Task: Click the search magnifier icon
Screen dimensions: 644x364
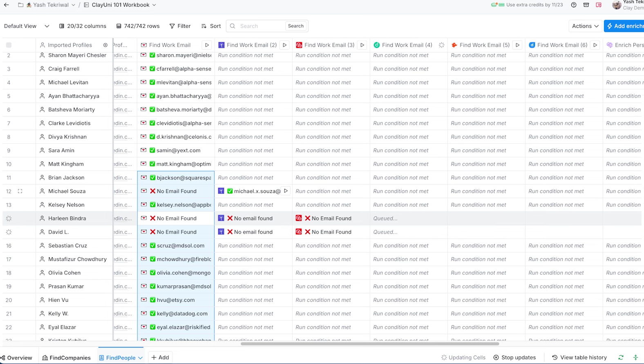Action: pyautogui.click(x=233, y=26)
